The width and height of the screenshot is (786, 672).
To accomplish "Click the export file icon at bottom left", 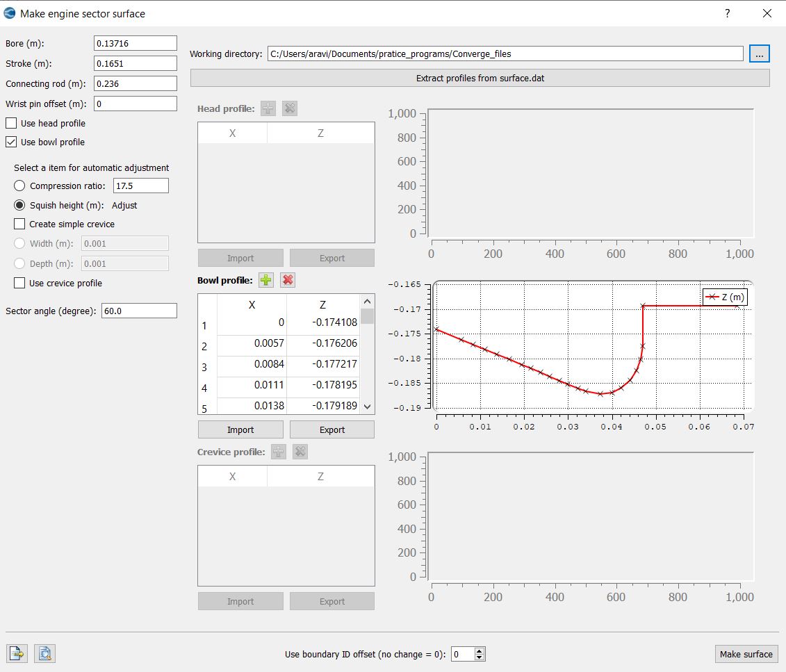I will [x=17, y=653].
